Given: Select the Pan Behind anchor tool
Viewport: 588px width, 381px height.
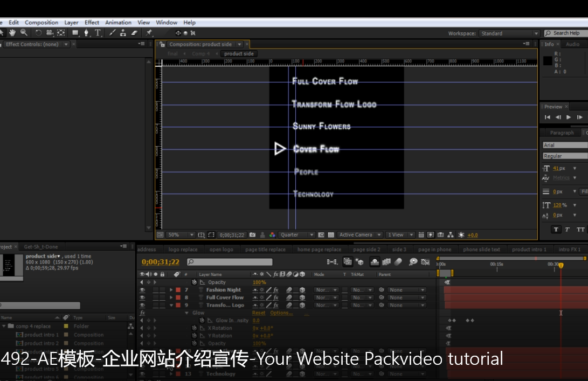Looking at the screenshot, I should (61, 33).
